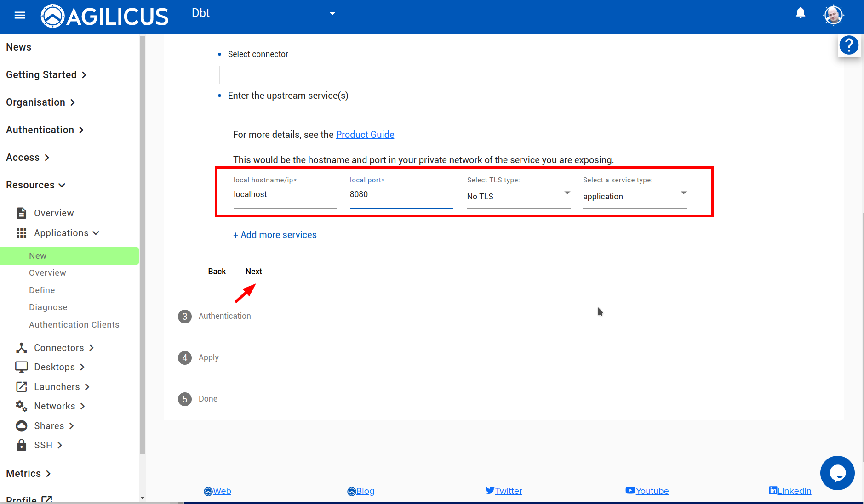Click the Networks gear icon

pos(21,406)
